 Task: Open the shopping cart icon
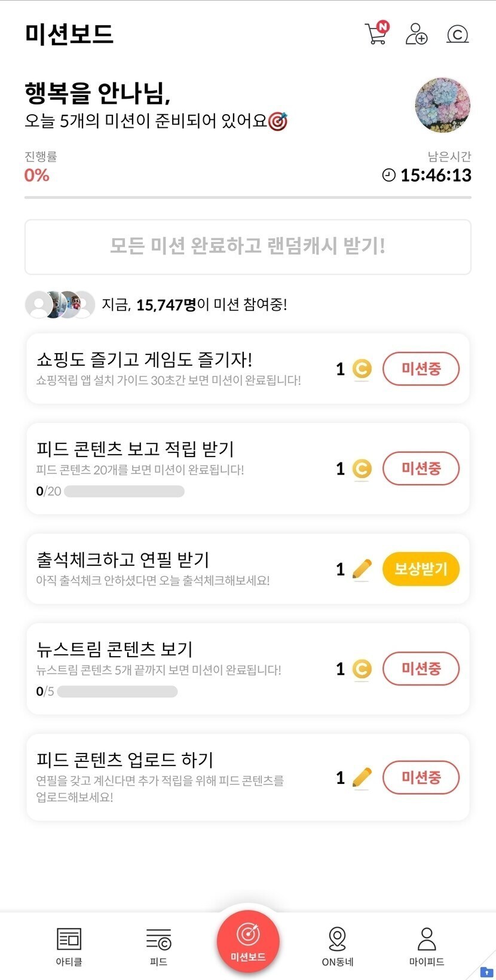coord(376,34)
